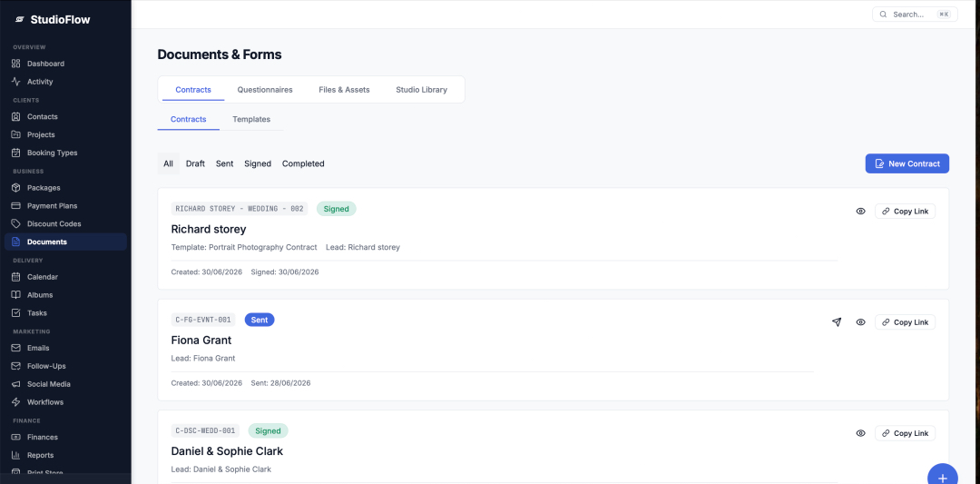Viewport: 980px width, 484px height.
Task: Filter contracts by Signed status
Action: click(x=258, y=163)
